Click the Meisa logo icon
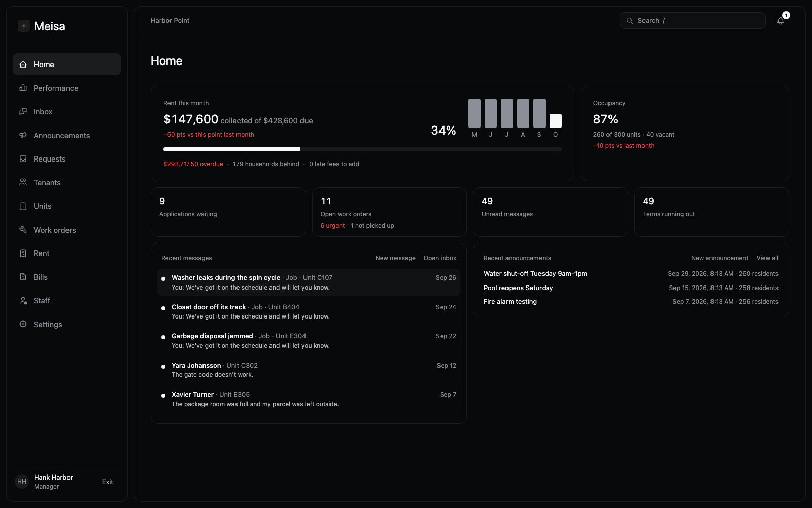The image size is (812, 508). pos(24,26)
